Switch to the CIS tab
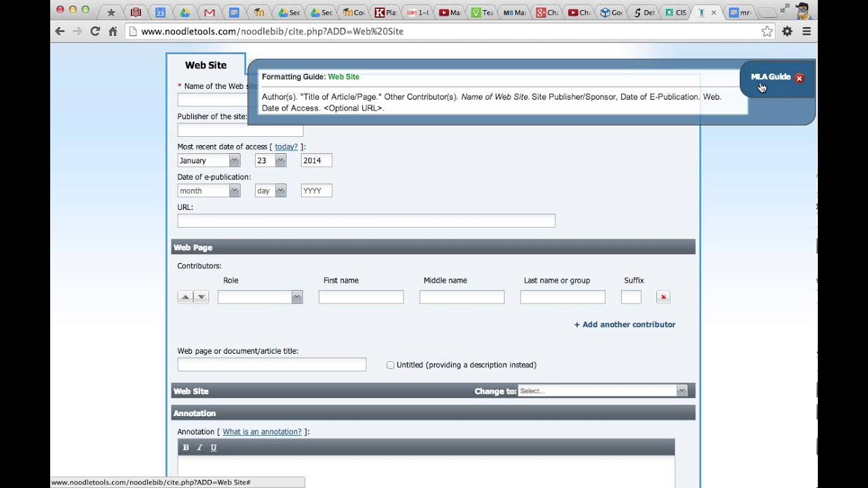 [x=675, y=12]
